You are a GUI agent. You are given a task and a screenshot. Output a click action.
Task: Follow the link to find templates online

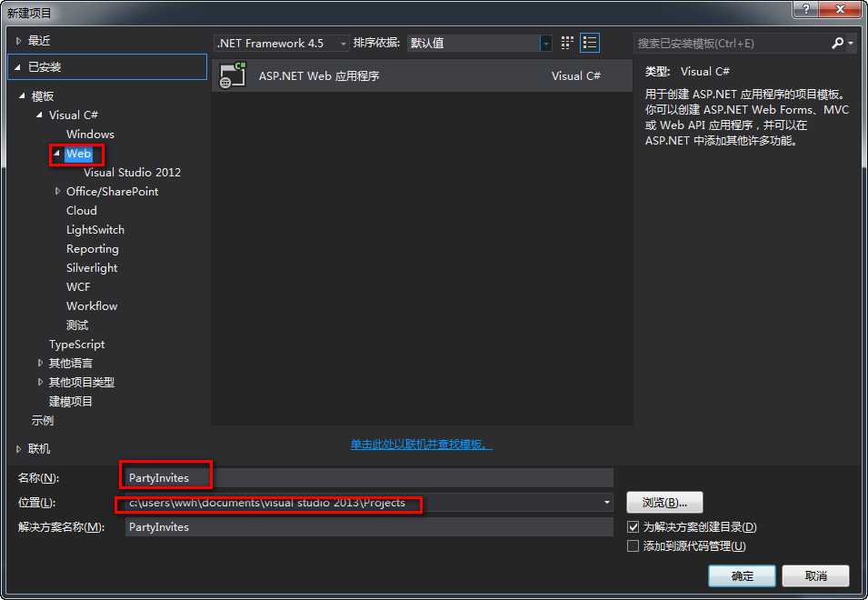click(x=421, y=444)
